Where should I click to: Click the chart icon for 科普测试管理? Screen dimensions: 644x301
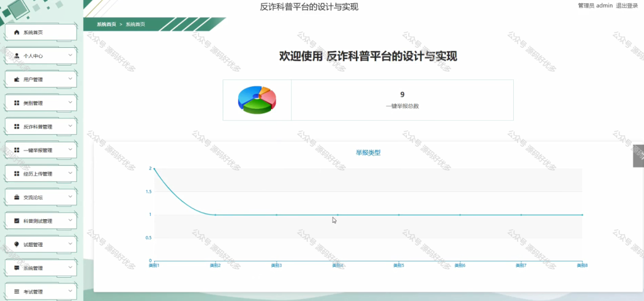click(x=17, y=221)
